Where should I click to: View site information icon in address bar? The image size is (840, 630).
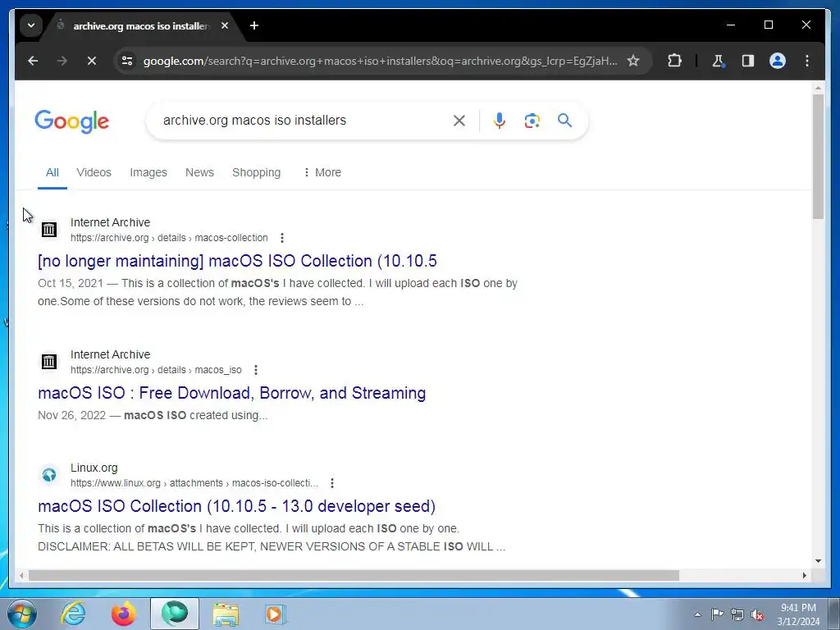127,61
